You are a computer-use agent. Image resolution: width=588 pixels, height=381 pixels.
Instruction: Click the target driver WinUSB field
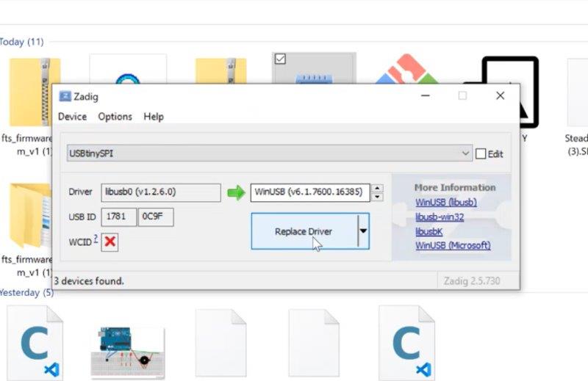pos(310,192)
